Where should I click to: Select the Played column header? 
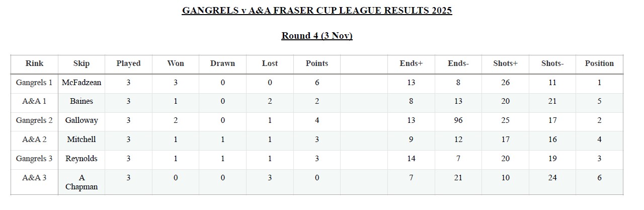[128, 63]
